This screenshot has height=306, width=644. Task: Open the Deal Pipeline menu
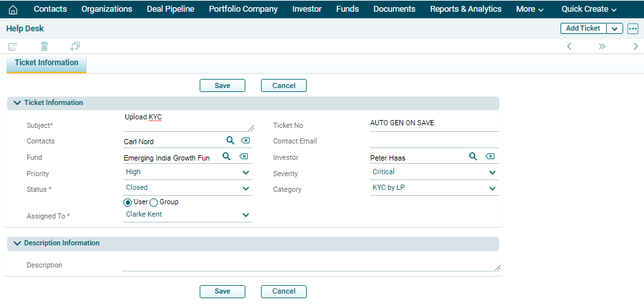click(x=170, y=9)
